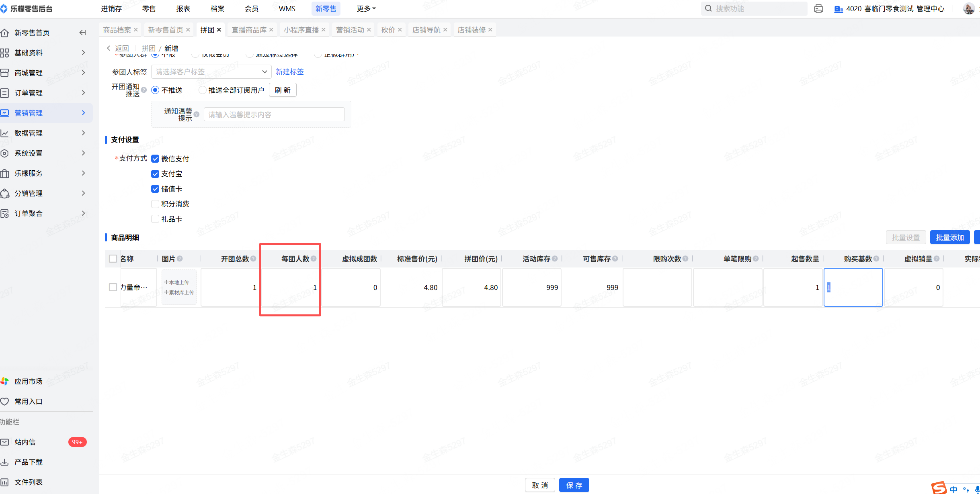Switch to the 直播商品库 tab
This screenshot has height=494, width=980.
point(249,30)
